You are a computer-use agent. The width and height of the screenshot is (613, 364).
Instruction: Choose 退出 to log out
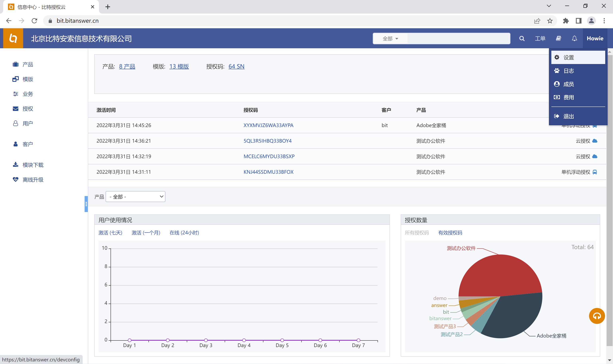569,116
